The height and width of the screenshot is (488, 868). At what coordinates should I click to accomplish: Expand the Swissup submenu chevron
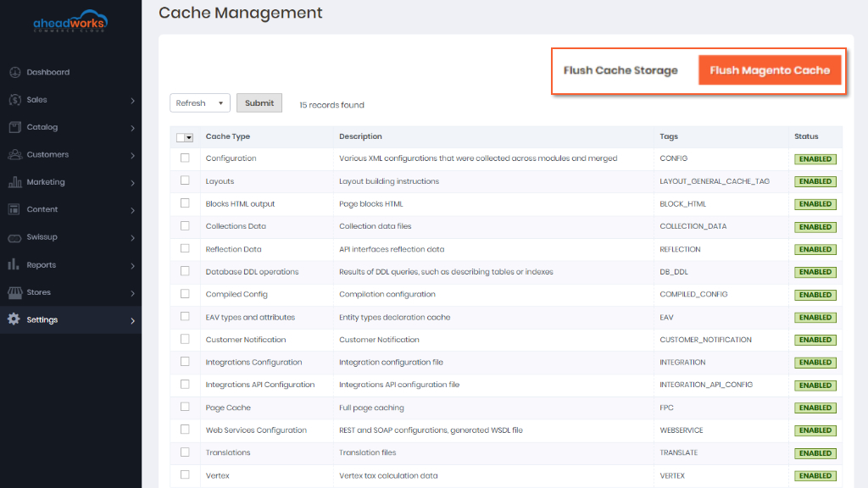click(x=133, y=238)
